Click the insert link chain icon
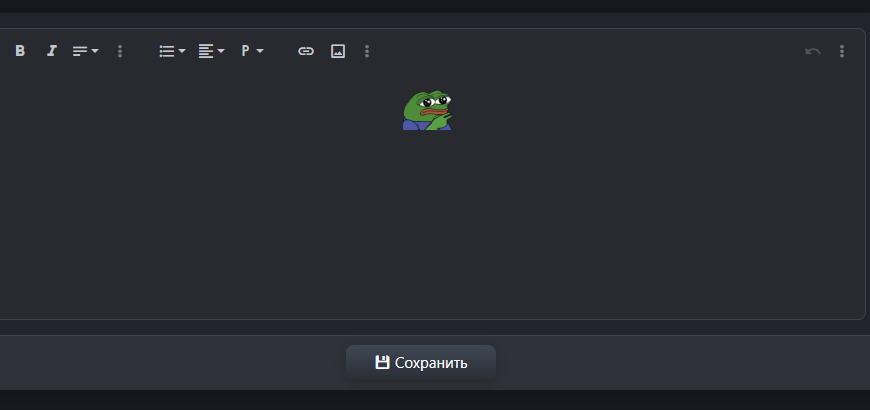Viewport: 870px width, 410px height. pos(306,51)
